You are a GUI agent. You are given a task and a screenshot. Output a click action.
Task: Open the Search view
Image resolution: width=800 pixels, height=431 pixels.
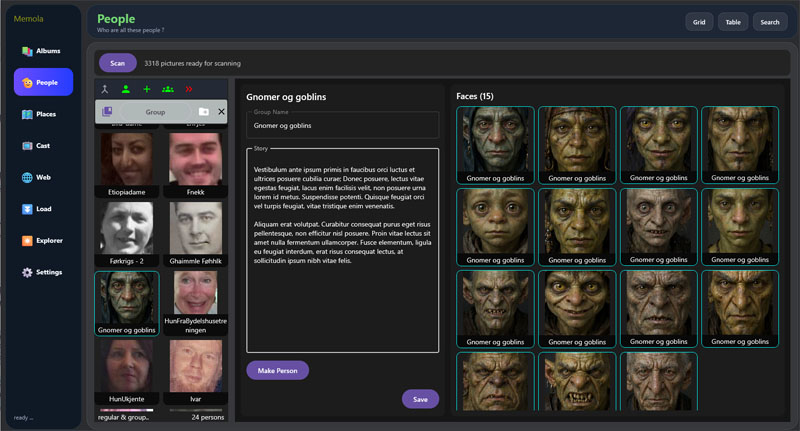pos(770,22)
